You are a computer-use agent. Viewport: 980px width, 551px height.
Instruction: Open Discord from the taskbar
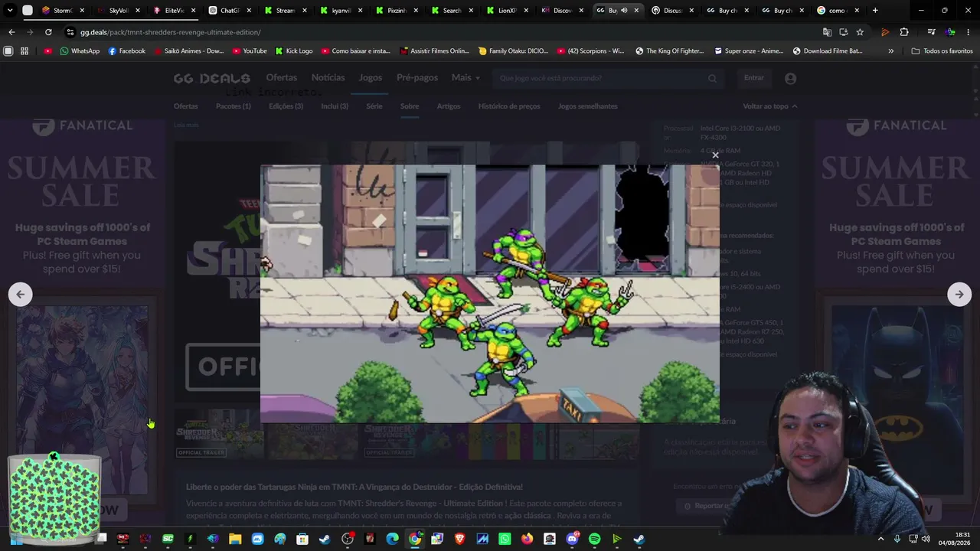tap(572, 539)
